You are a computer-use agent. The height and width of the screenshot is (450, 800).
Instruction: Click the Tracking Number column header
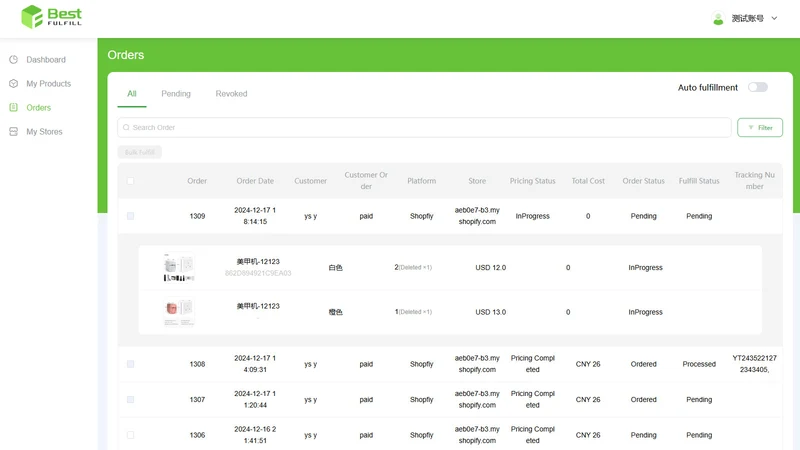[x=755, y=181]
